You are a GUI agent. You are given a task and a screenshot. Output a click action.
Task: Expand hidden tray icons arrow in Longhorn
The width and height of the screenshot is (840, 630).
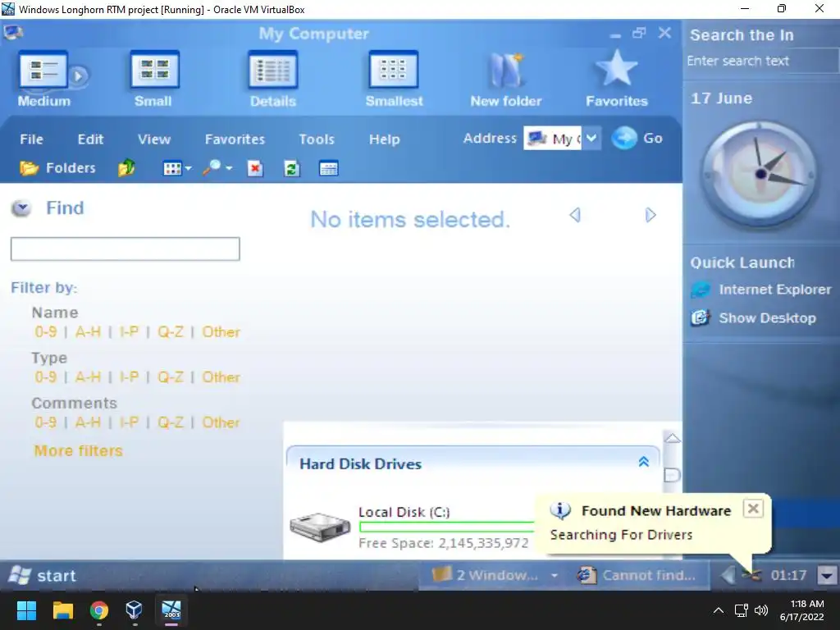728,576
